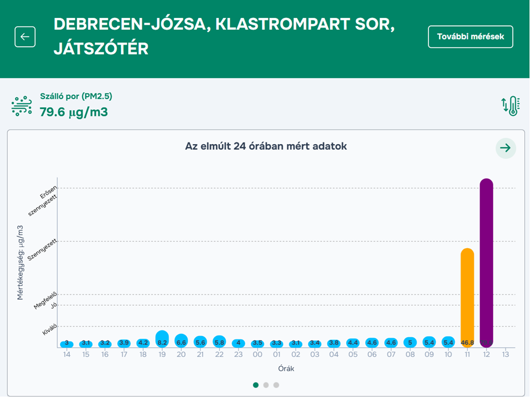Switch to the second carousel page dot

click(x=266, y=386)
